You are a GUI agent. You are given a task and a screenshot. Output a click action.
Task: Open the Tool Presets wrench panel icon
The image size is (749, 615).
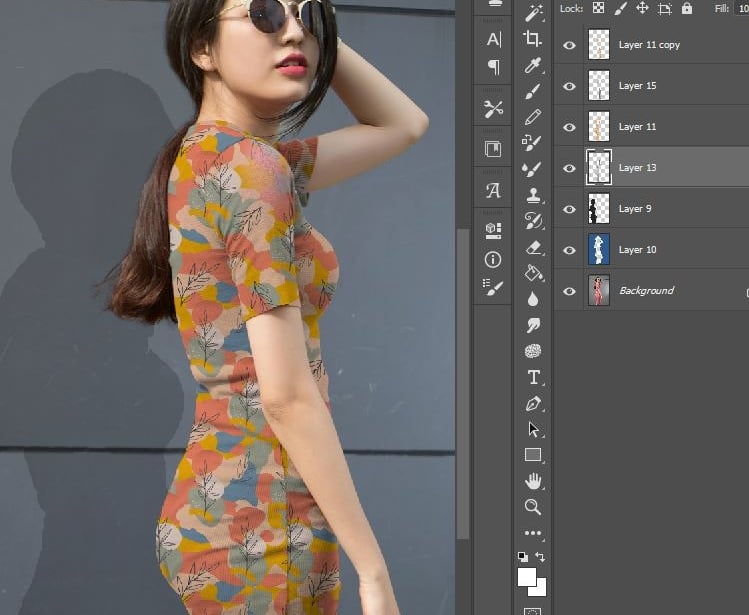tap(493, 108)
